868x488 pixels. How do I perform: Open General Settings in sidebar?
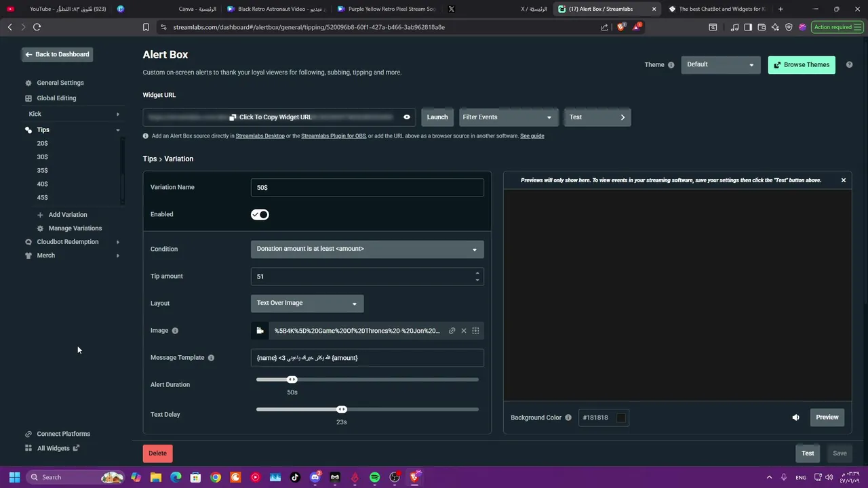(x=60, y=83)
